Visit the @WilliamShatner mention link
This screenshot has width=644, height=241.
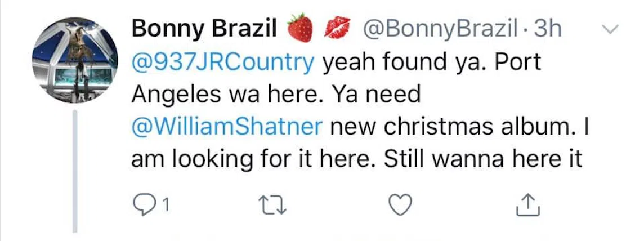pyautogui.click(x=227, y=127)
